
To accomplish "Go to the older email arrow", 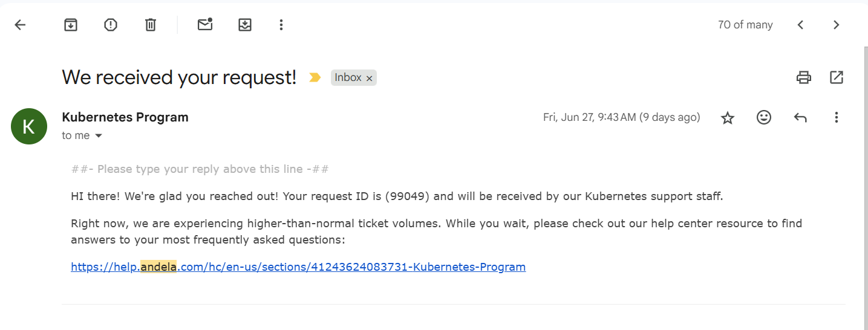I will 837,25.
